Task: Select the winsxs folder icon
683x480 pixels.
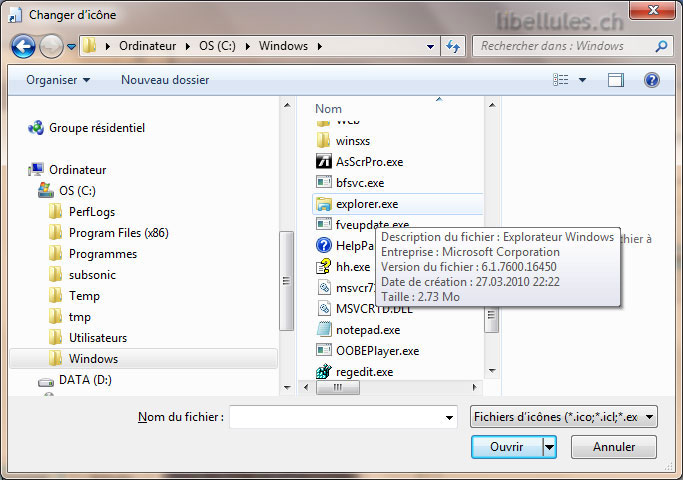Action: click(323, 140)
